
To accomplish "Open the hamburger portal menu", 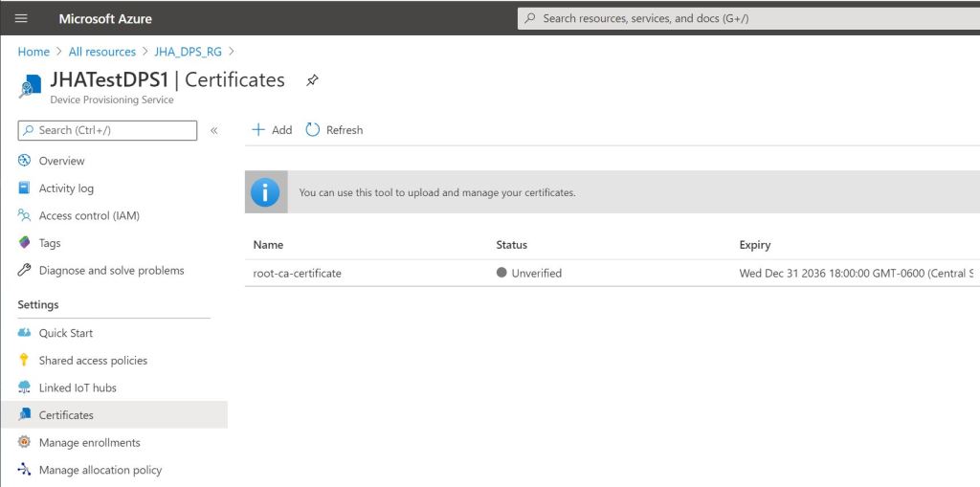I will coord(21,18).
